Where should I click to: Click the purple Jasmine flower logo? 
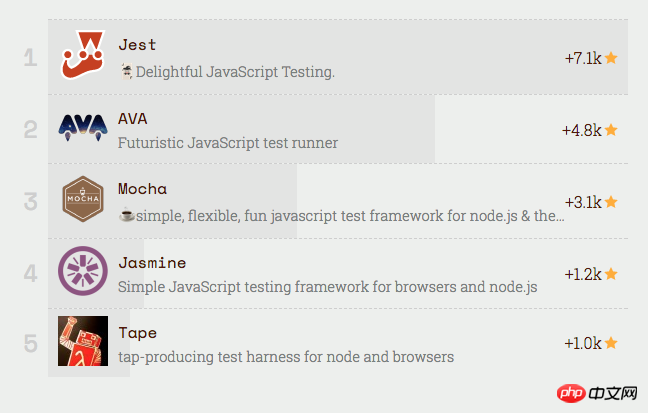click(83, 271)
